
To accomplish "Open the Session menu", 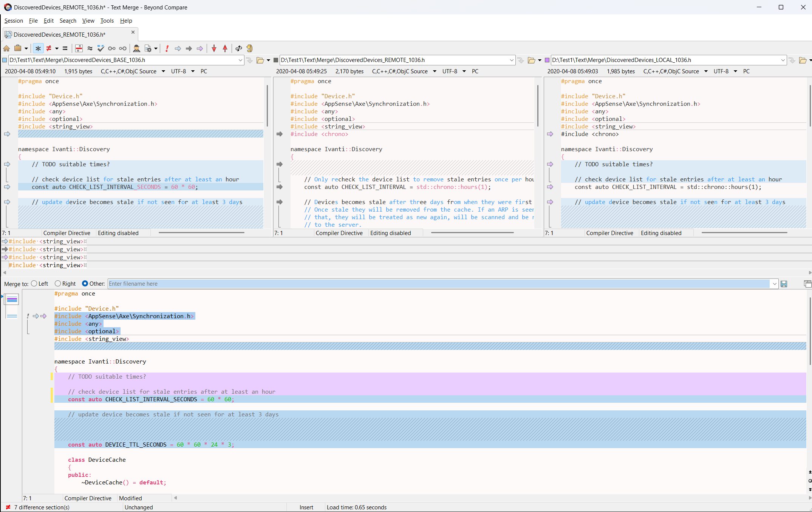I will point(14,21).
